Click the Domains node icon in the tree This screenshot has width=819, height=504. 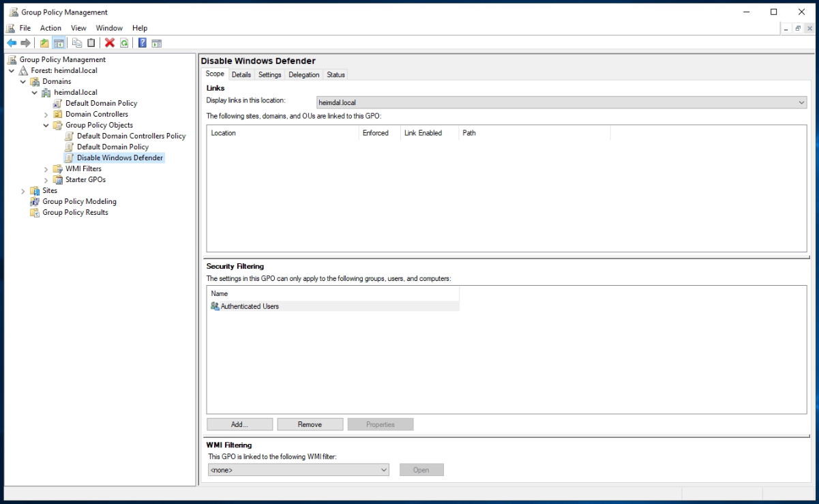35,81
